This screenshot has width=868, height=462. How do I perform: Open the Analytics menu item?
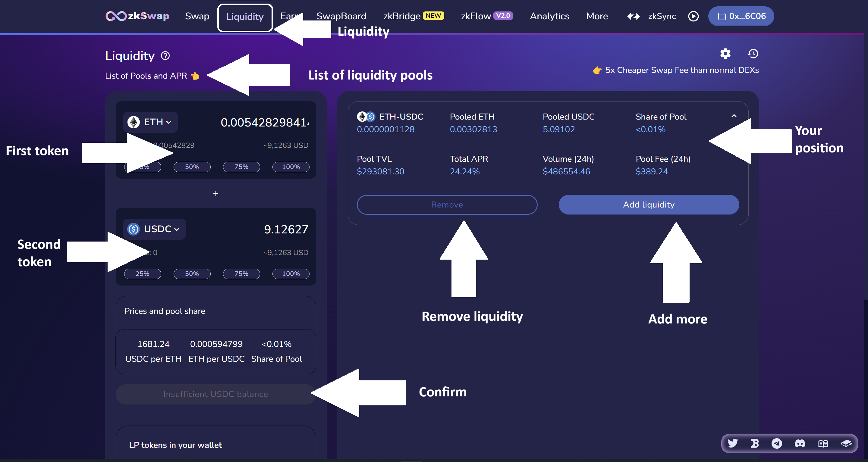click(549, 16)
